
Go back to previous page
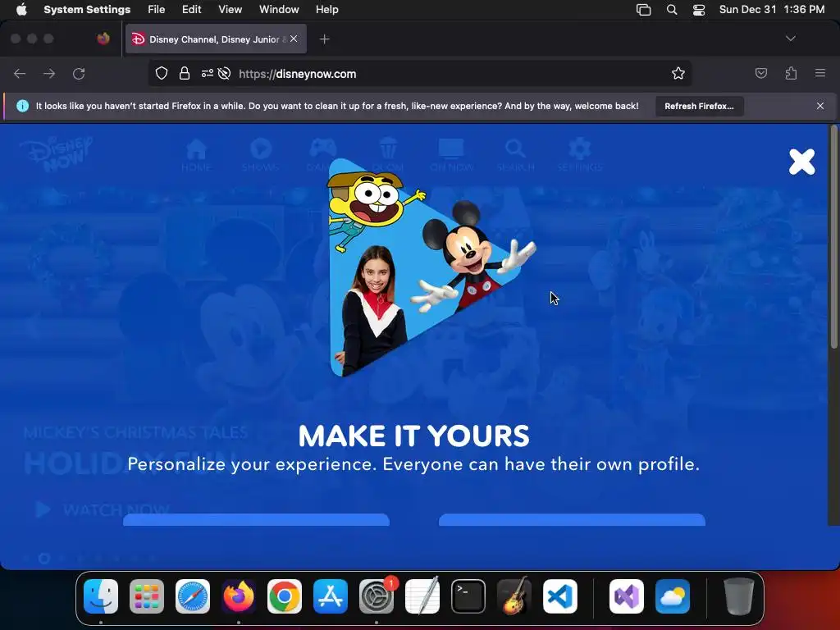coord(20,74)
